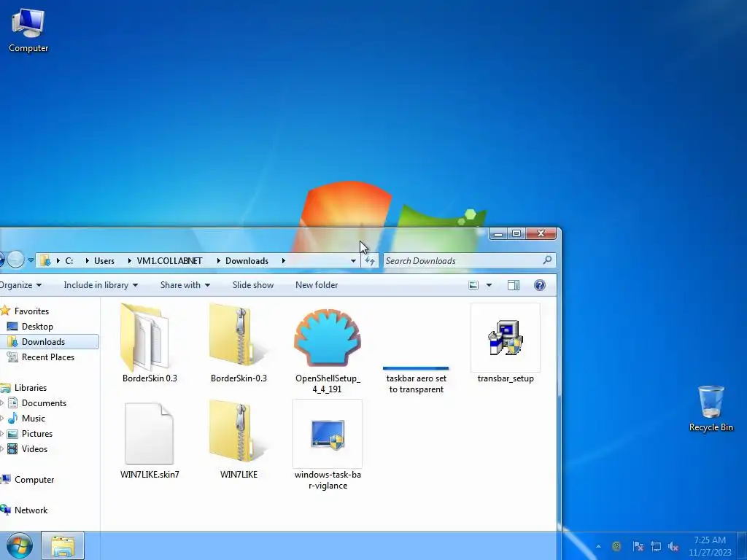Click the Show desktop button in taskbar corner
This screenshot has height=560, width=747.
point(742,546)
